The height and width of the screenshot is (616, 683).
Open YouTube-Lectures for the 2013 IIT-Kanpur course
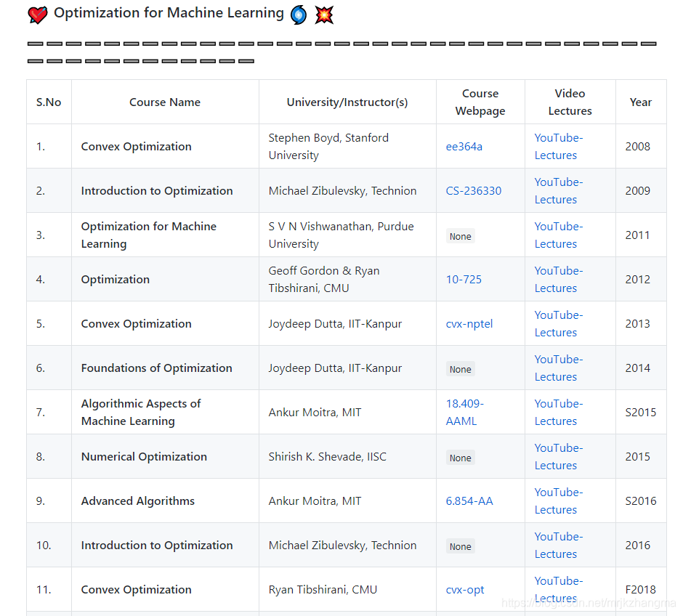[x=559, y=324]
